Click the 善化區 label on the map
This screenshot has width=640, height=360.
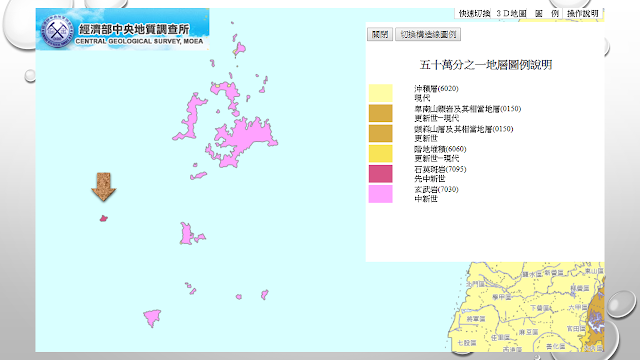tap(556, 346)
